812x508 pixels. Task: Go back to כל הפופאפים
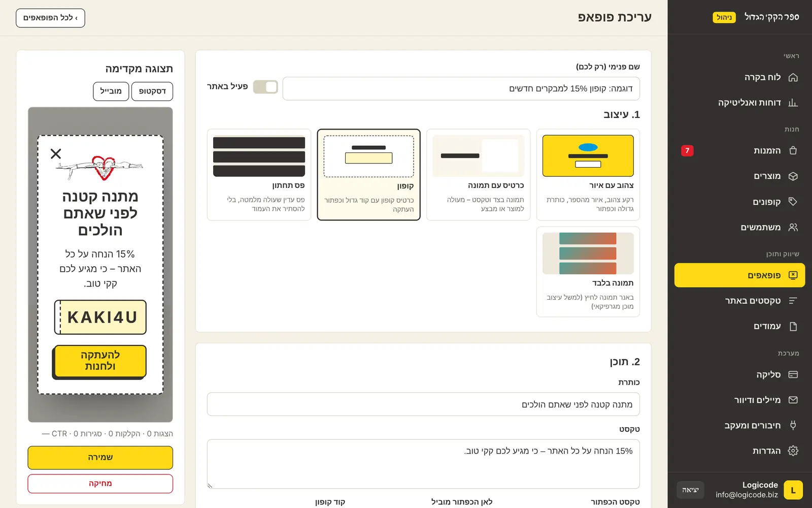click(50, 18)
